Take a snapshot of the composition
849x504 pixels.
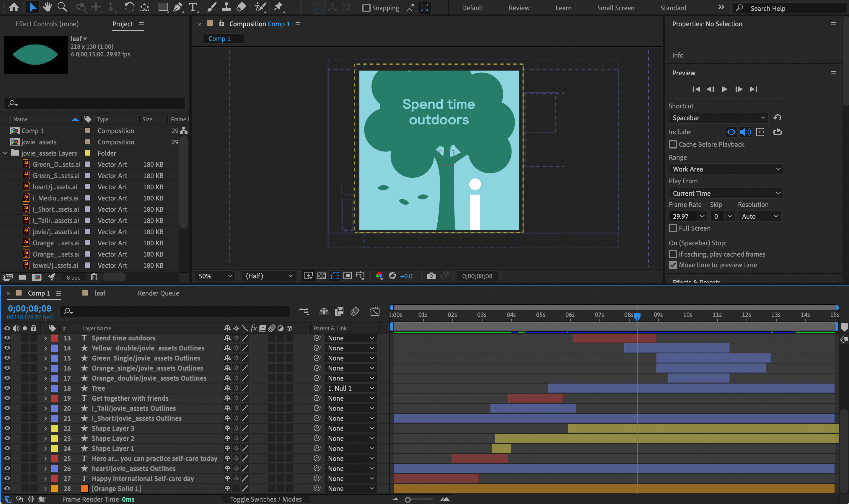point(431,276)
